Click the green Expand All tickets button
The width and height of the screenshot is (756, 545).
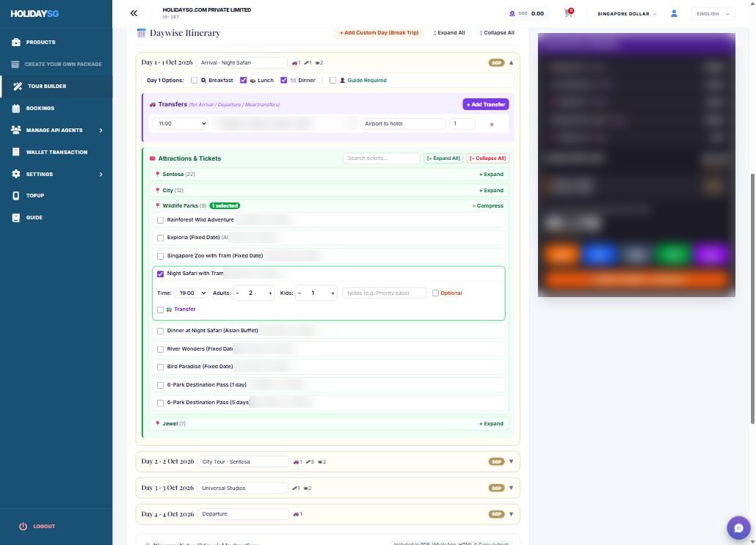(x=443, y=158)
